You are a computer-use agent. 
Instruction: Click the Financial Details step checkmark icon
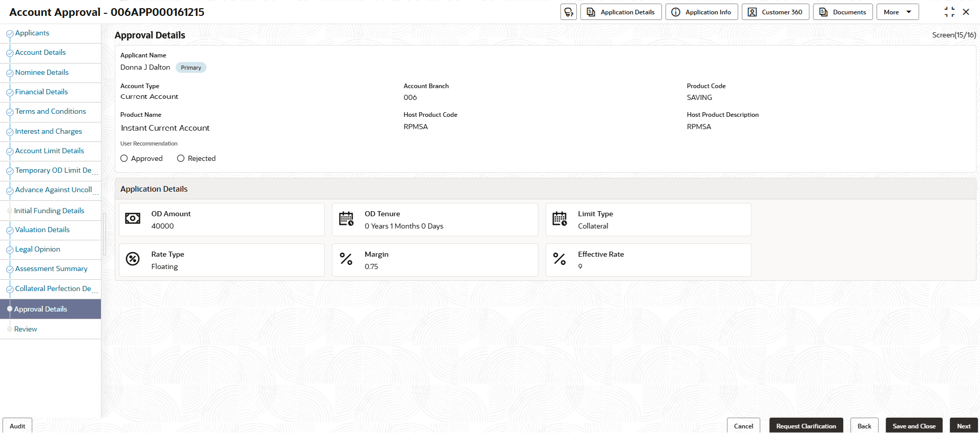click(10, 93)
